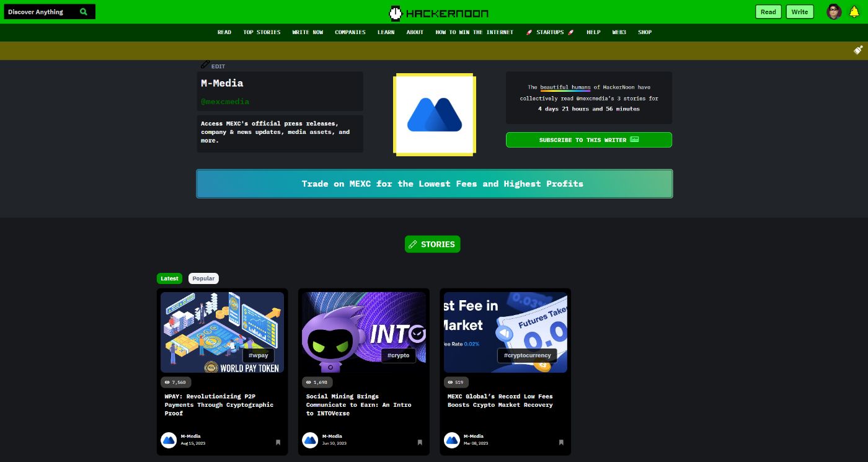Screen dimensions: 868x462
Task: Open the #wpay tag
Action: [x=259, y=355]
